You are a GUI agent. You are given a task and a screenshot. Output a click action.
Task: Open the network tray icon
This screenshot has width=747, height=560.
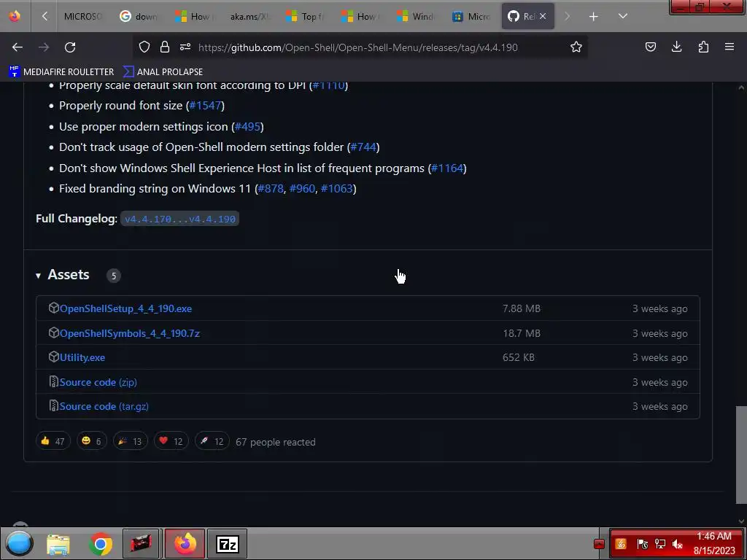659,544
